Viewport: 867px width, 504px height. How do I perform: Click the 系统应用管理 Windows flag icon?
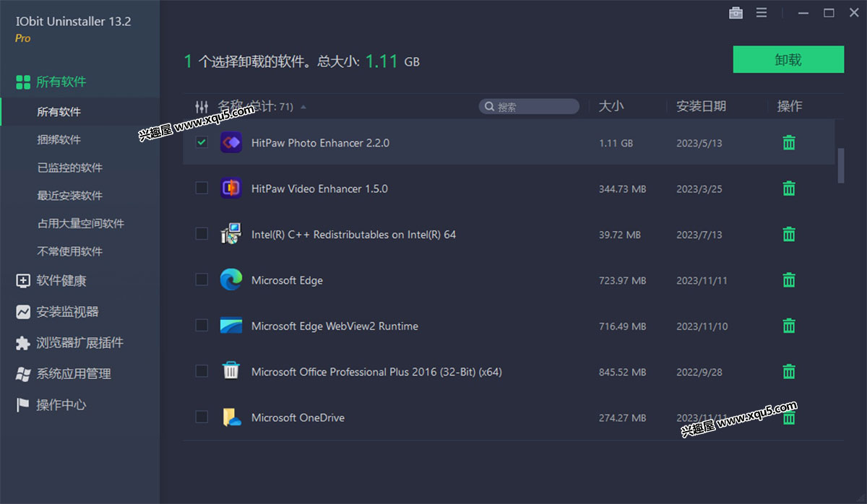click(x=23, y=374)
